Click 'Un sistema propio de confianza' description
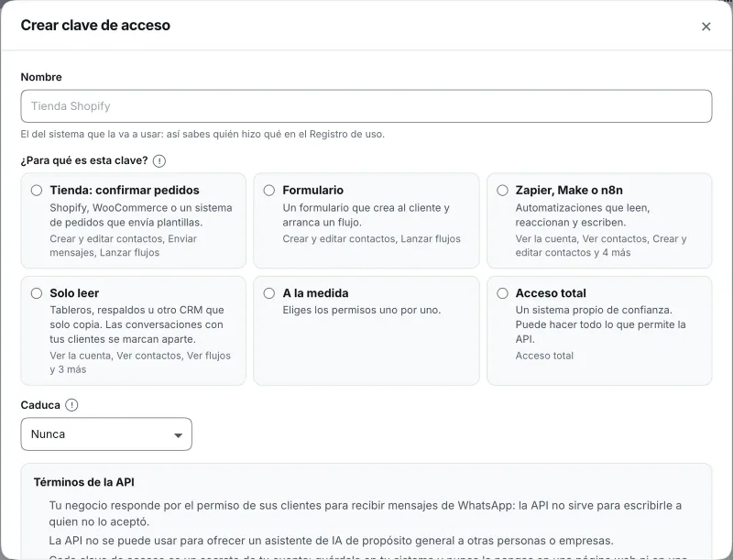This screenshot has width=733, height=560. click(x=600, y=324)
